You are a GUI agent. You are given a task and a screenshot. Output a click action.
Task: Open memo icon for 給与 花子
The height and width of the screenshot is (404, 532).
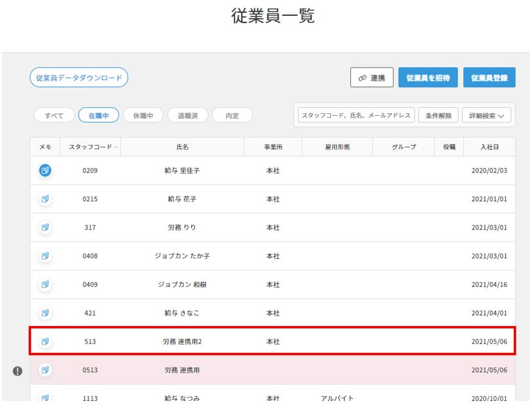[x=45, y=199]
